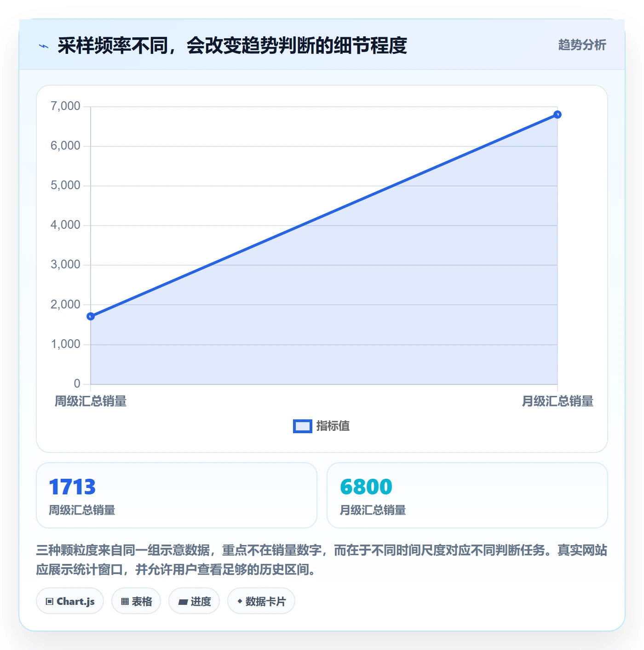Click the 4,000 y-axis label

pos(65,225)
